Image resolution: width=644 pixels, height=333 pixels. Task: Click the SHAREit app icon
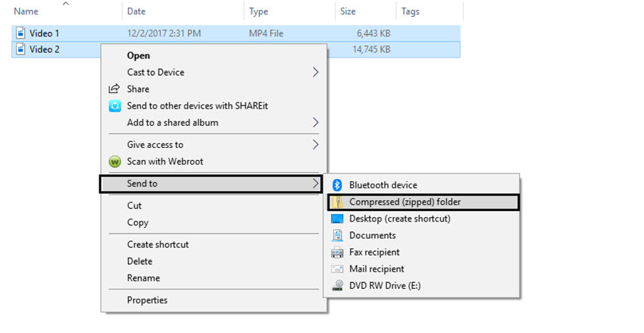click(114, 105)
